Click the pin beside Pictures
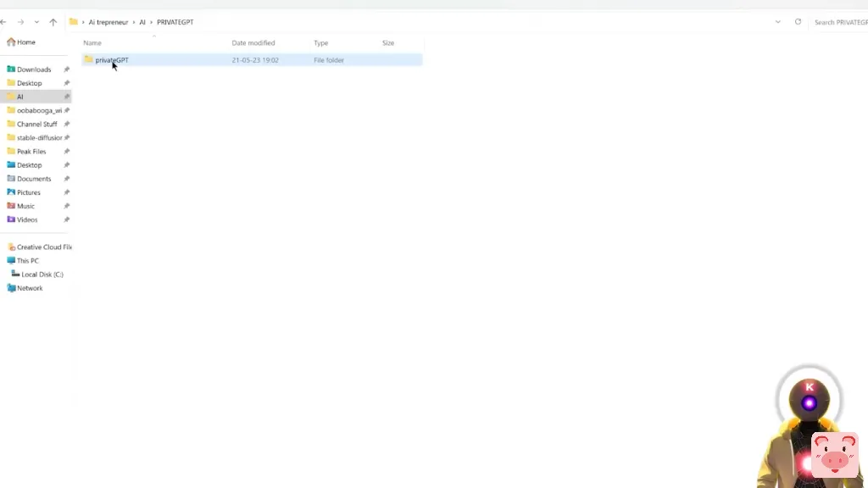 [66, 192]
